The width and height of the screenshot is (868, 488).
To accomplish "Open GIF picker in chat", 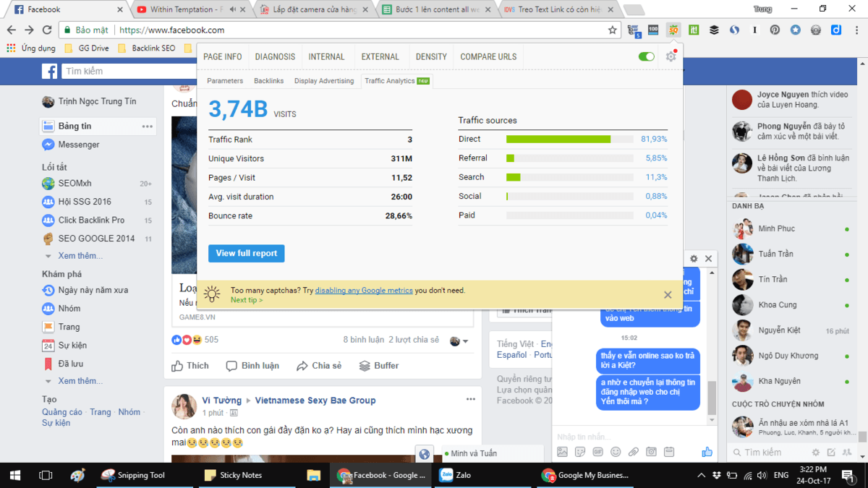I will coord(597,452).
